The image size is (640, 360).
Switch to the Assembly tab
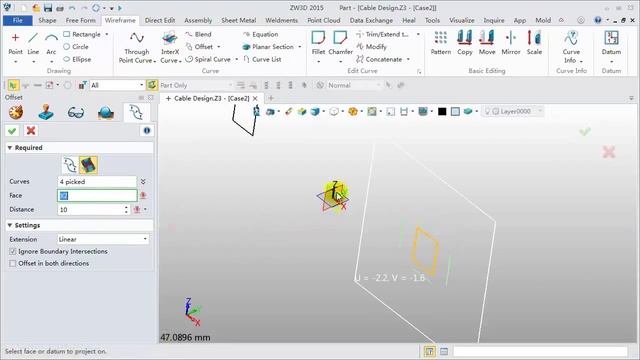[198, 20]
